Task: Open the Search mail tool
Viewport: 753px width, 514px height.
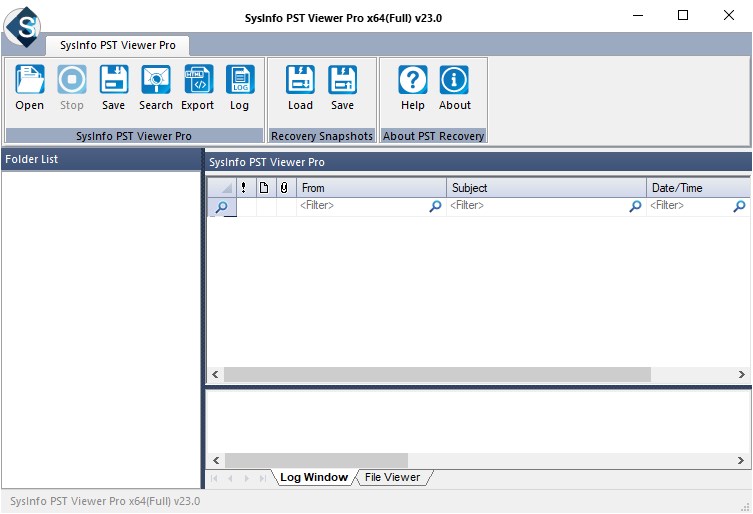Action: [x=156, y=88]
